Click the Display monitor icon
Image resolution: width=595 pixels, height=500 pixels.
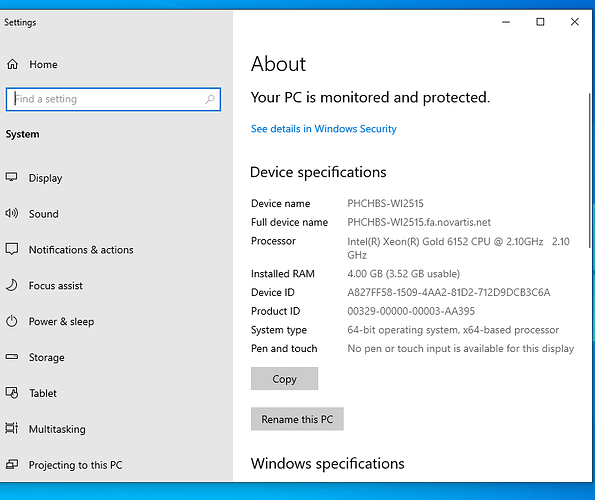11,177
